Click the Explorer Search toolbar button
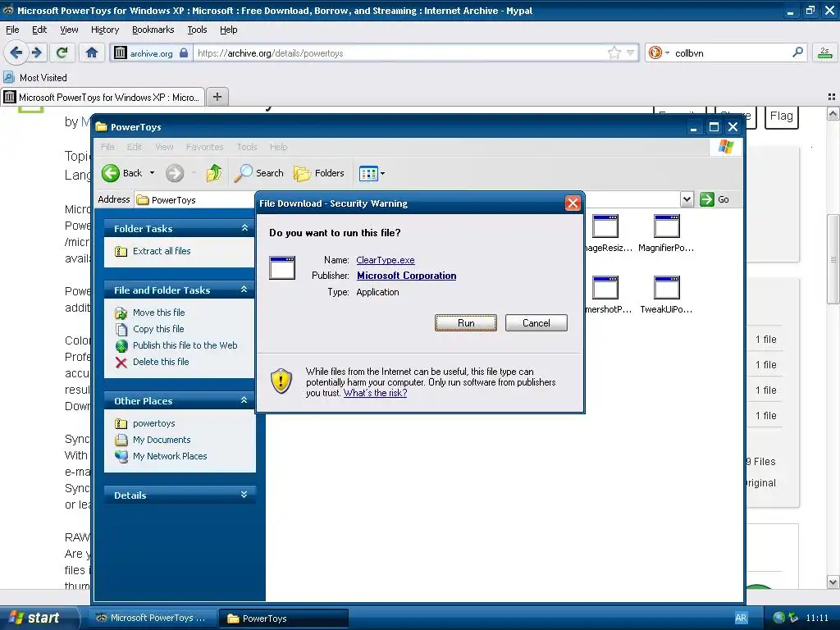 pos(258,173)
